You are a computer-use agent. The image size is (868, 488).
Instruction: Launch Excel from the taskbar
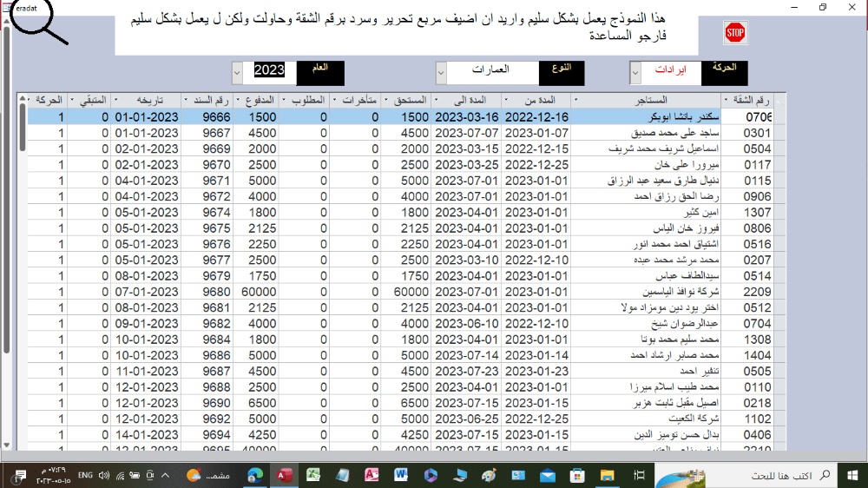(313, 475)
